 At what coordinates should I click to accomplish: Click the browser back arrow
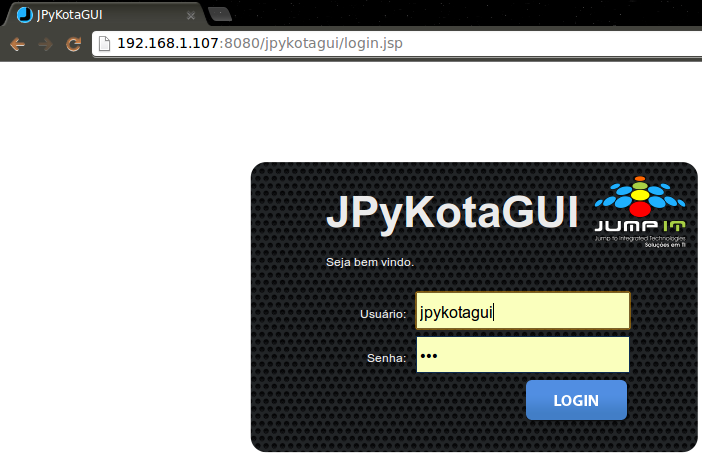click(17, 44)
